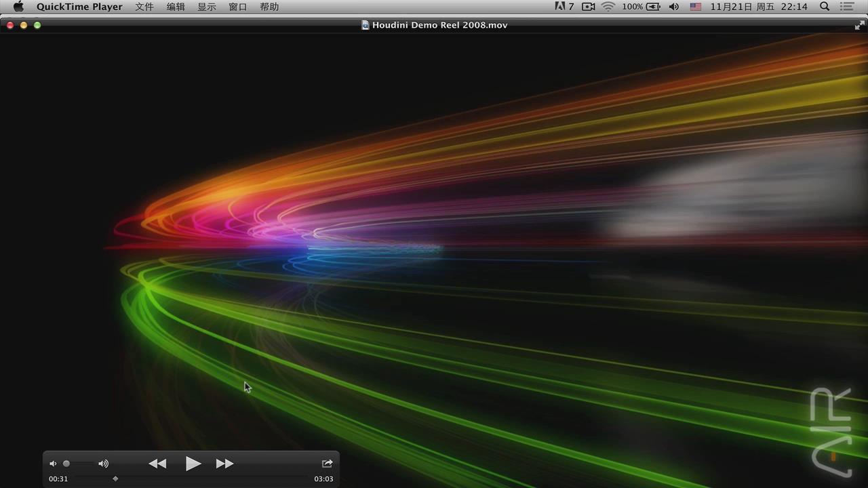Rewind the movie
This screenshot has height=488, width=868.
[x=157, y=464]
